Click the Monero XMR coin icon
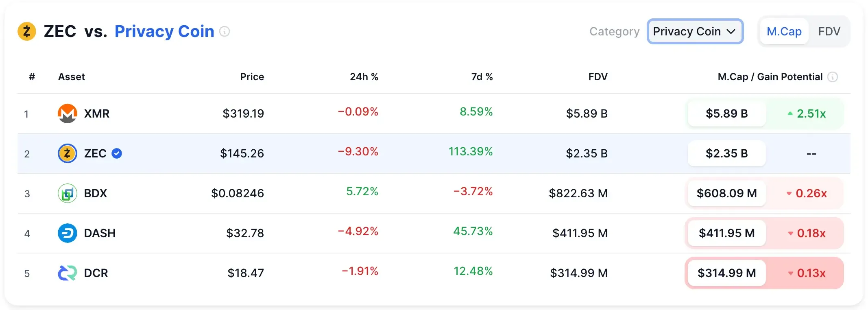 coord(68,114)
